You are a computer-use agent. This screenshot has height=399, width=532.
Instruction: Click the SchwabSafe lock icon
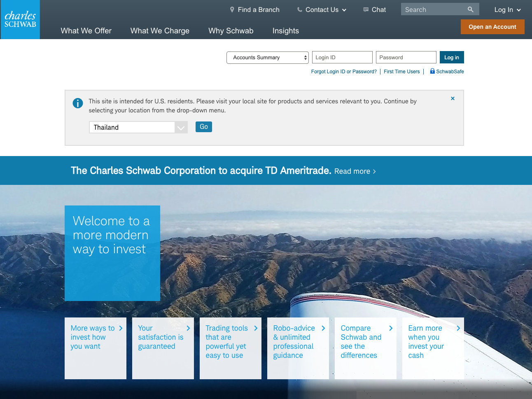point(432,71)
